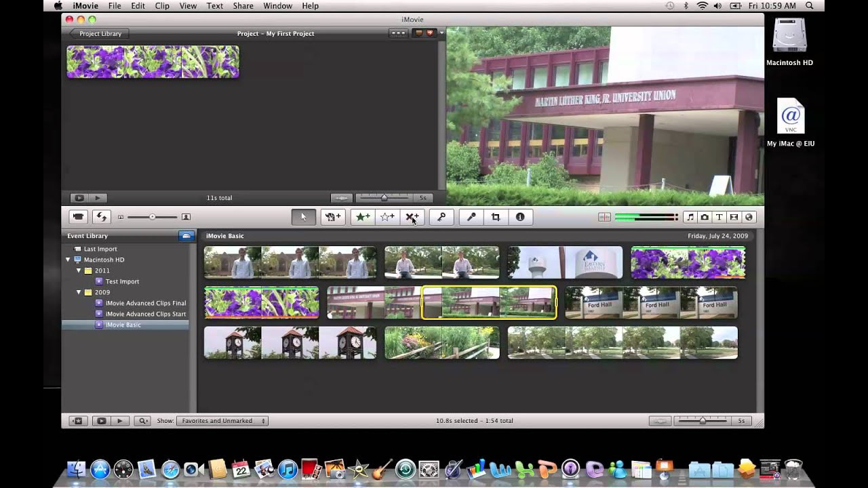Toggle audio waveforms in the event browser
This screenshot has height=488, width=868.
coord(660,421)
